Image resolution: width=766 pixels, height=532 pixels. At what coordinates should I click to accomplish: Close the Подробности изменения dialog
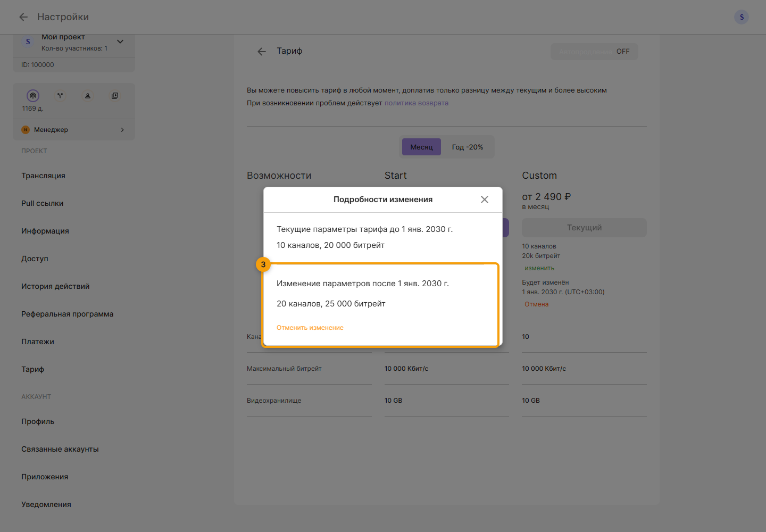tap(485, 199)
